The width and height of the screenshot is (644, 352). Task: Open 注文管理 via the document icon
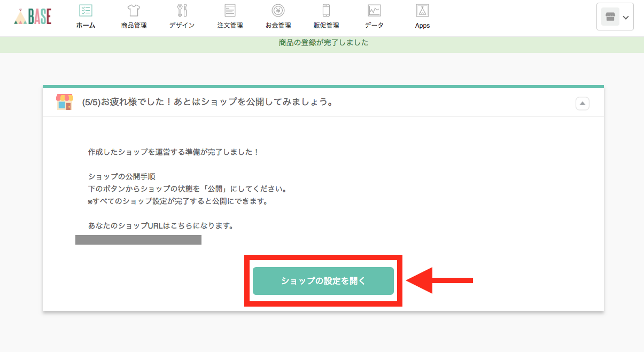230,10
